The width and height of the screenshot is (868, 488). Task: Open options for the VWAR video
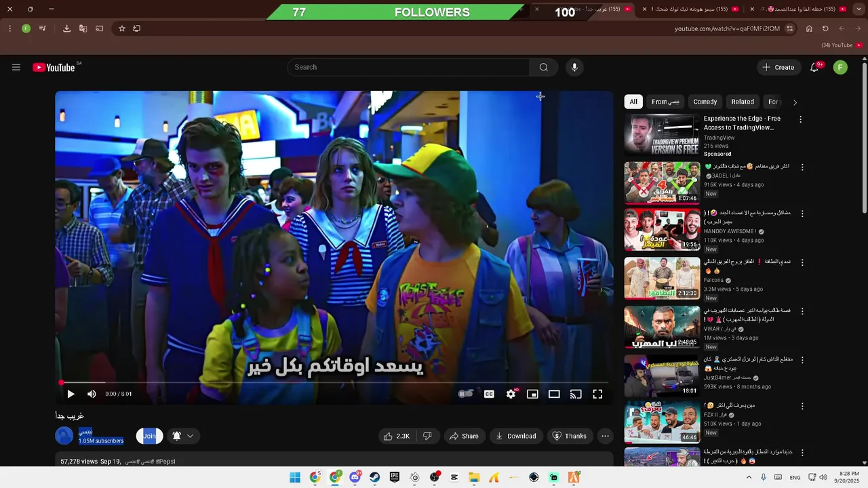coord(802,311)
